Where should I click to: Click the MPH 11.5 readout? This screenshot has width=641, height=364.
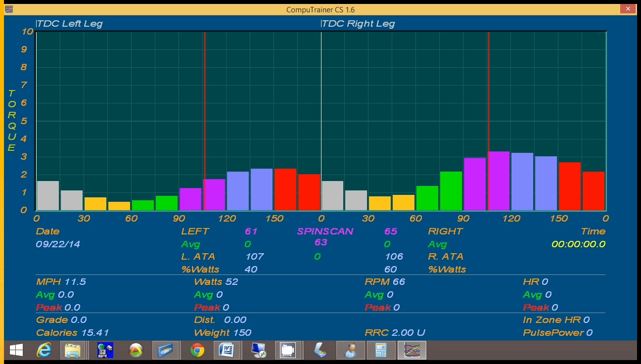click(61, 282)
